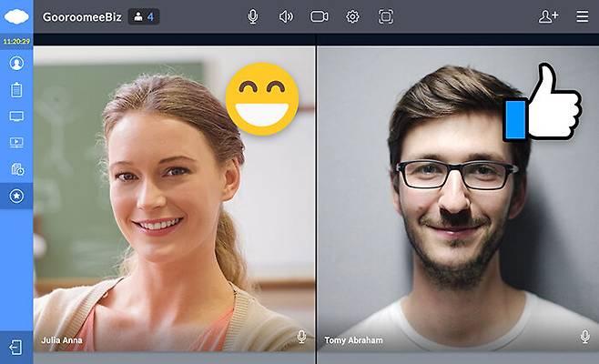The image size is (599, 364).
Task: Leave the meeting with the exit icon
Action: point(16,347)
